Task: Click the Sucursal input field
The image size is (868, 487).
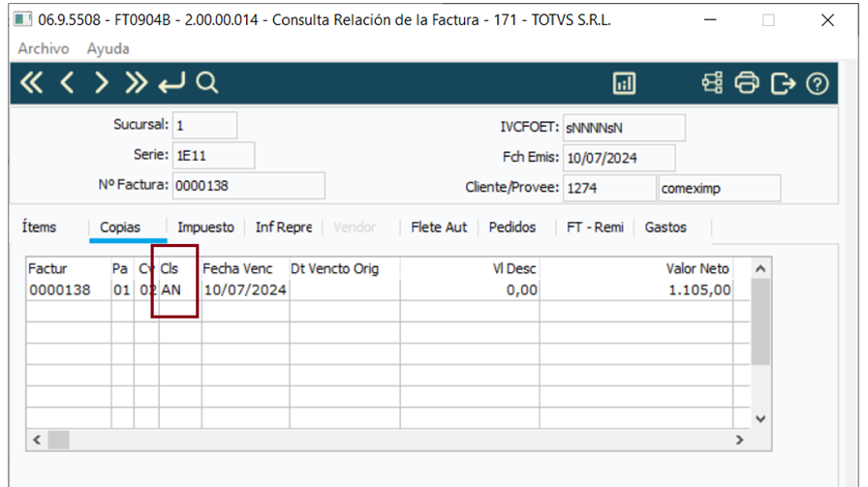Action: pos(204,125)
